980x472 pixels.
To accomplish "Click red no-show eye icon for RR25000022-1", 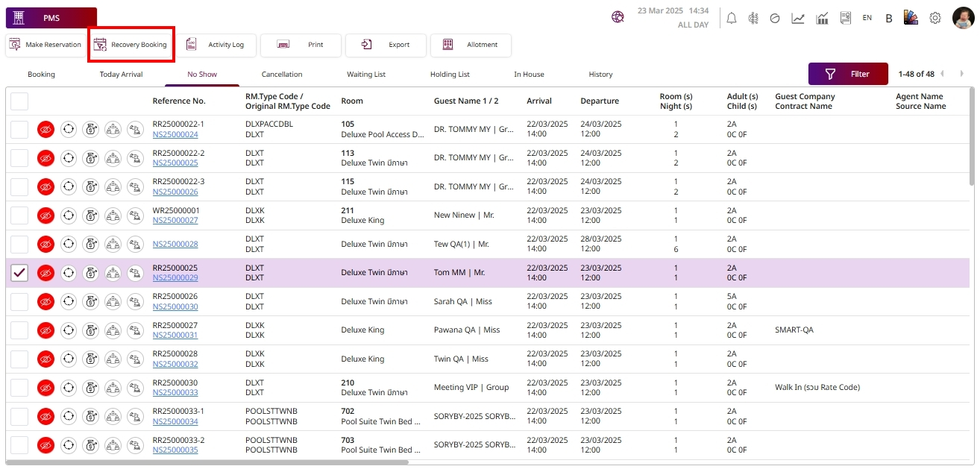I will (x=46, y=129).
